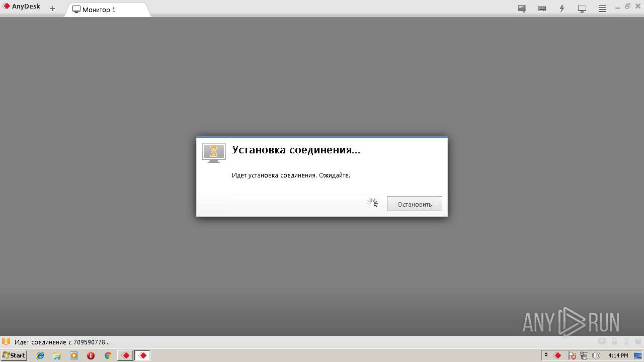The image size is (644, 362).
Task: Open Action Center flag tray icon
Action: click(x=572, y=355)
